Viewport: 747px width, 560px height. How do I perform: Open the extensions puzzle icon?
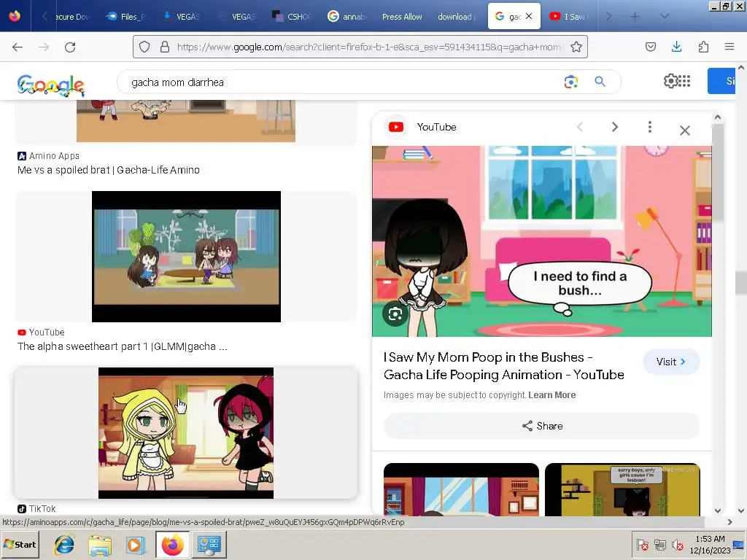(x=703, y=47)
